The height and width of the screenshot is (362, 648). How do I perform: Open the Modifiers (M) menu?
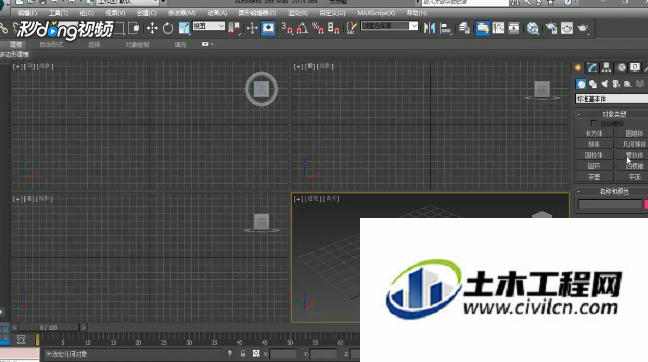click(181, 13)
